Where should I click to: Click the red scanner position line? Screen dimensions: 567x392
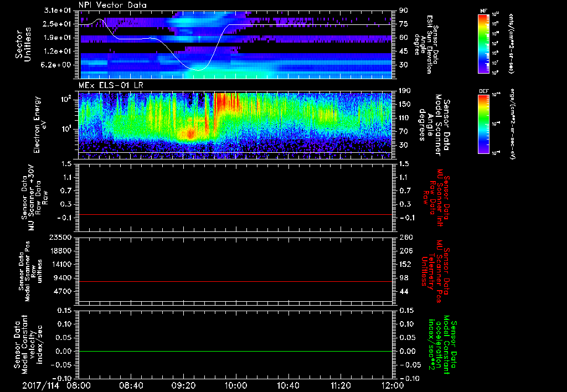click(x=235, y=282)
